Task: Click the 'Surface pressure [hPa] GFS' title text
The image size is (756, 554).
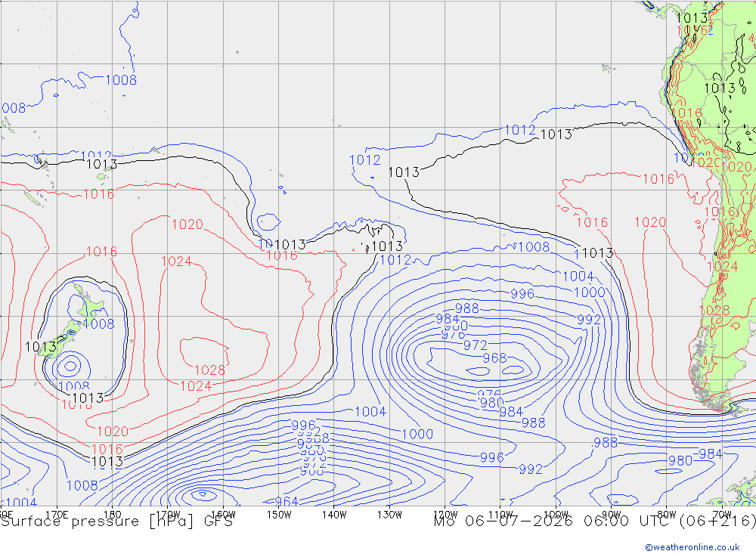Action: tap(116, 522)
